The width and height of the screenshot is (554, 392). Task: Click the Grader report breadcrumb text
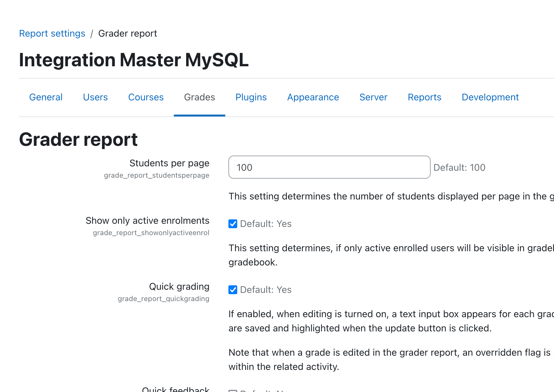click(127, 33)
